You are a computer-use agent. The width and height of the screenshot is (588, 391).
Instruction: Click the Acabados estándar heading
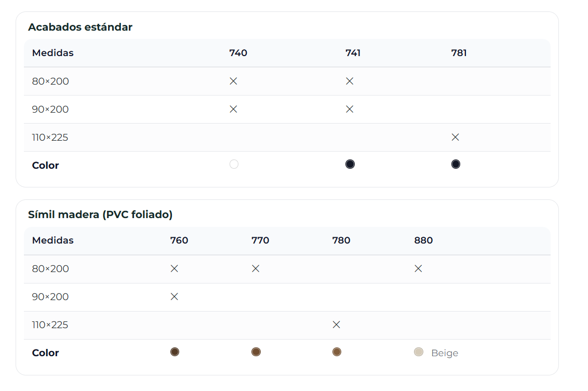80,27
